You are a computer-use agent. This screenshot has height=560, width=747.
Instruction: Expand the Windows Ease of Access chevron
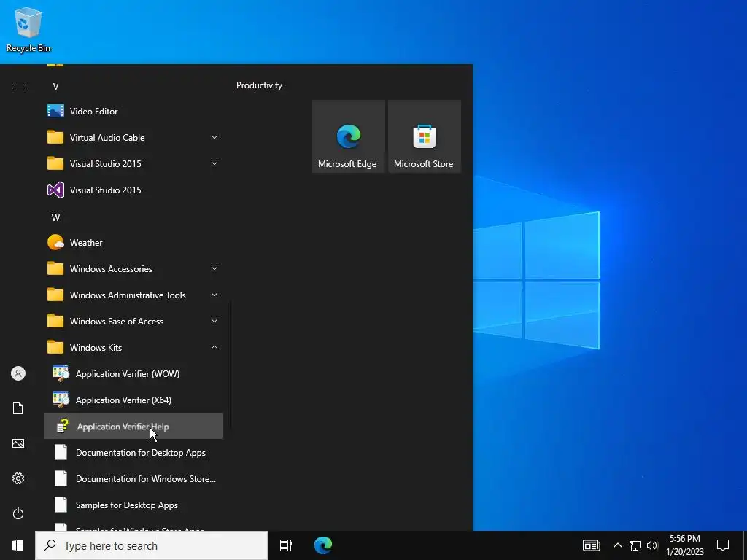click(x=214, y=321)
